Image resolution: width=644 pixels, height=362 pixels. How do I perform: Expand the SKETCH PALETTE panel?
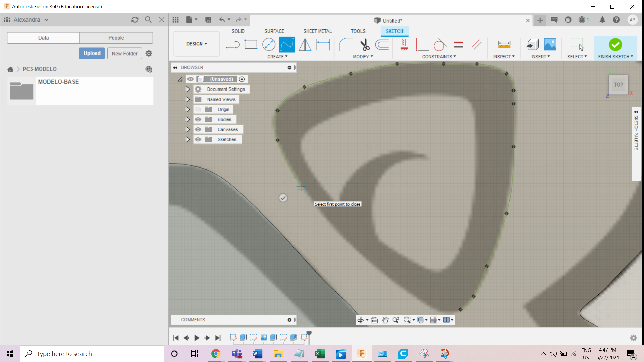[x=636, y=112]
